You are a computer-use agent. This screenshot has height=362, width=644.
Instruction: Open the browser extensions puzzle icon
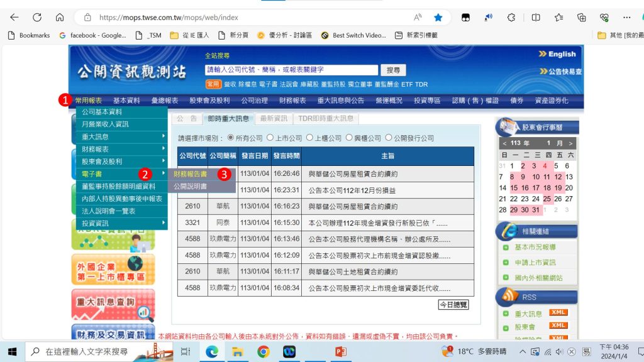511,17
